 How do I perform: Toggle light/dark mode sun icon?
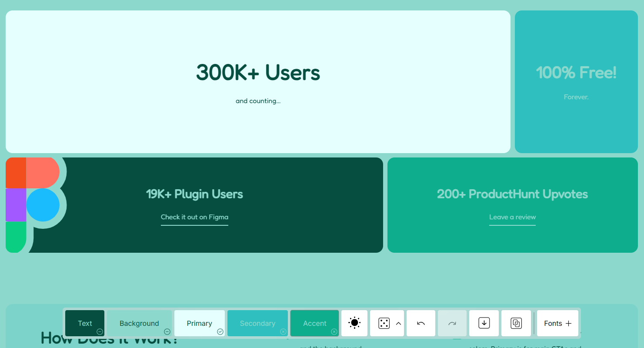tap(354, 323)
